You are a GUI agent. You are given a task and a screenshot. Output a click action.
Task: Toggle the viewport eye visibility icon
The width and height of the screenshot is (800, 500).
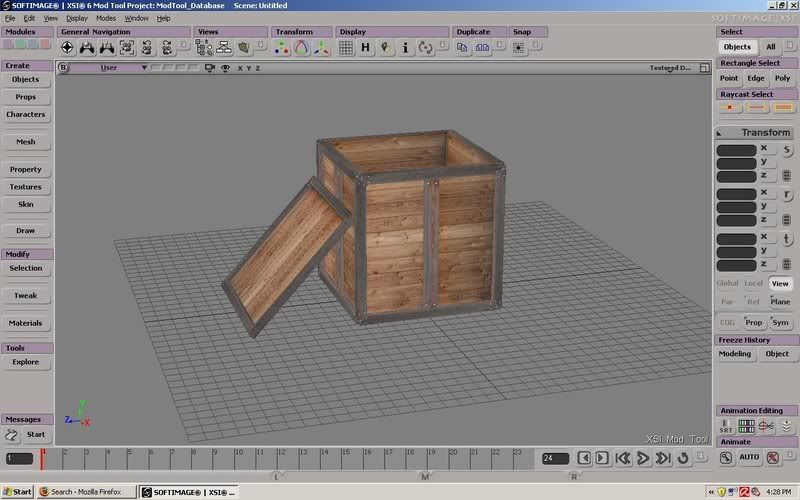tap(225, 68)
